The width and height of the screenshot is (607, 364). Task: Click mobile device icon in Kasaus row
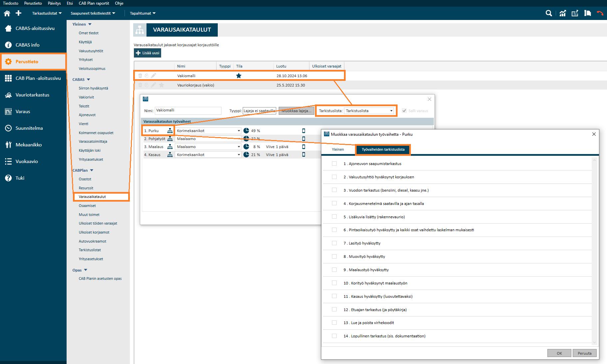(304, 155)
